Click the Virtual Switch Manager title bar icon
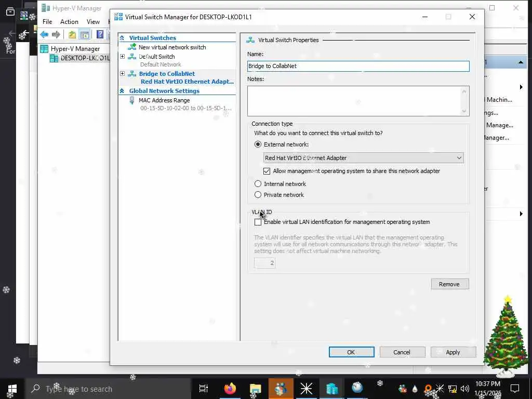The width and height of the screenshot is (532, 399). click(x=118, y=17)
